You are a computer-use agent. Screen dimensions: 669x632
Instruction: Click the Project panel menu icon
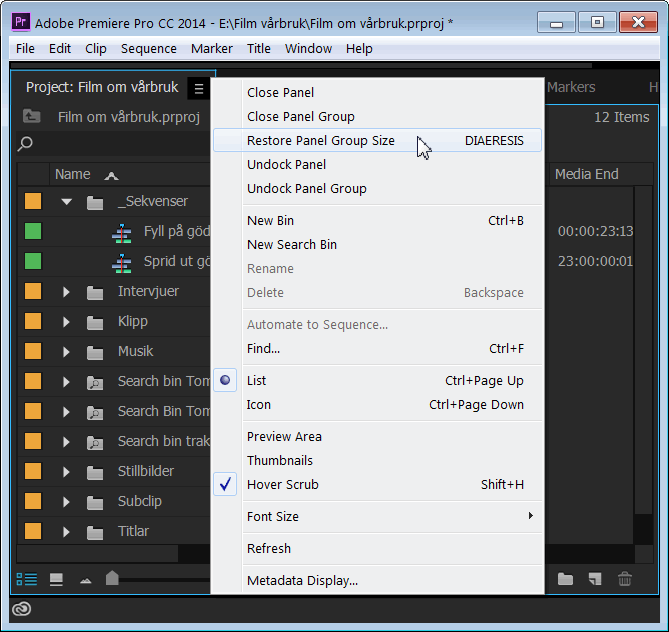tap(199, 88)
